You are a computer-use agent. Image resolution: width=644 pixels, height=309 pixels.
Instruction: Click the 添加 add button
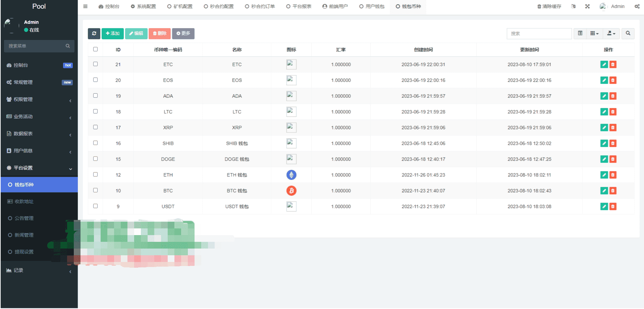[x=113, y=34]
